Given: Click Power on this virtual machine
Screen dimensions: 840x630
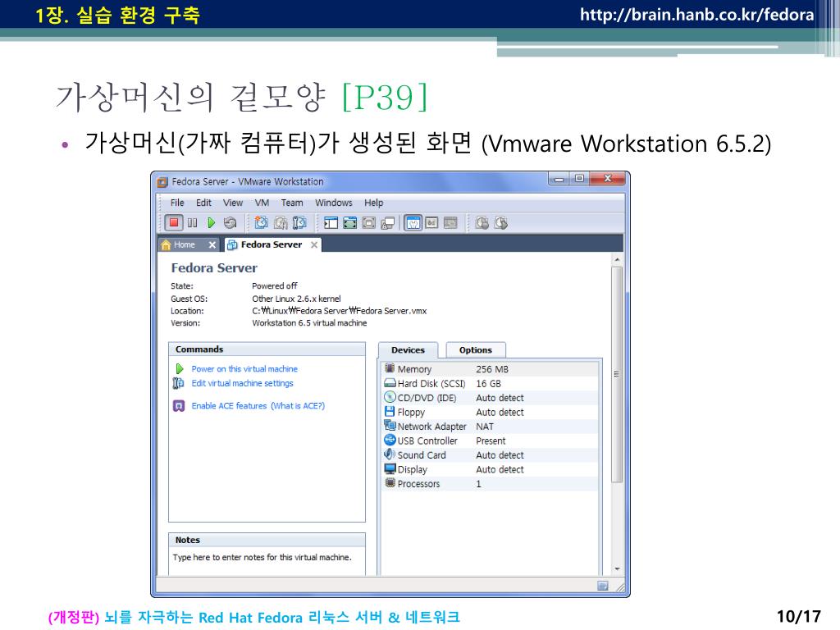Looking at the screenshot, I should (244, 369).
